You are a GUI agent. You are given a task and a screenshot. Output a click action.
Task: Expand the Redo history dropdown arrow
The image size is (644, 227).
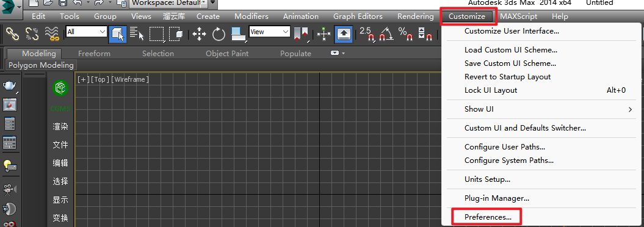click(110, 3)
